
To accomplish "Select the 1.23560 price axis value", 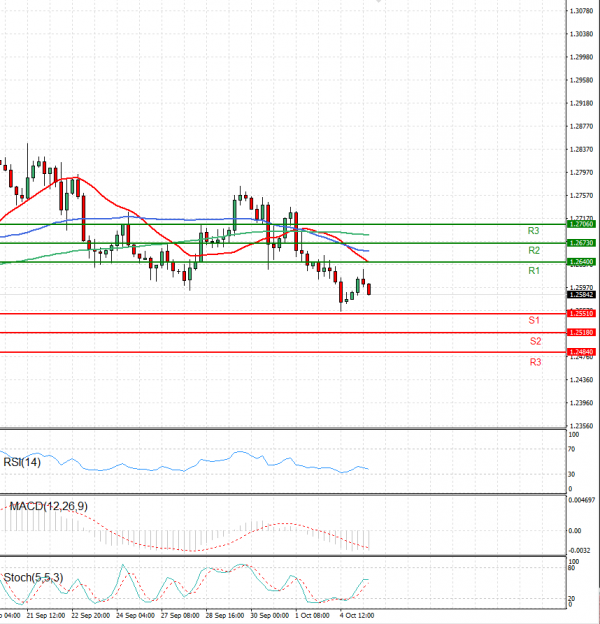I will (x=581, y=426).
